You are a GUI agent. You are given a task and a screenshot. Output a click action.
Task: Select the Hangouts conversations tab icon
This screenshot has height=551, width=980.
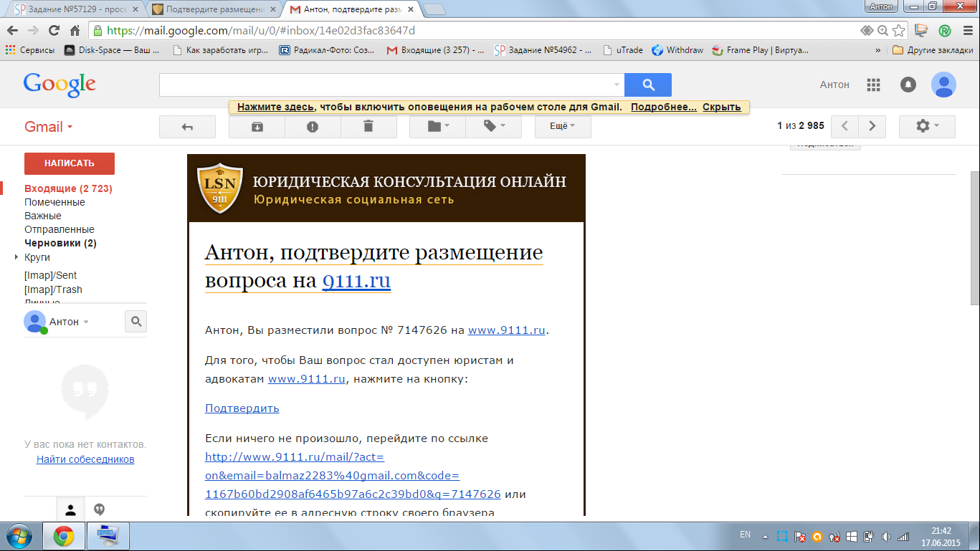point(100,509)
